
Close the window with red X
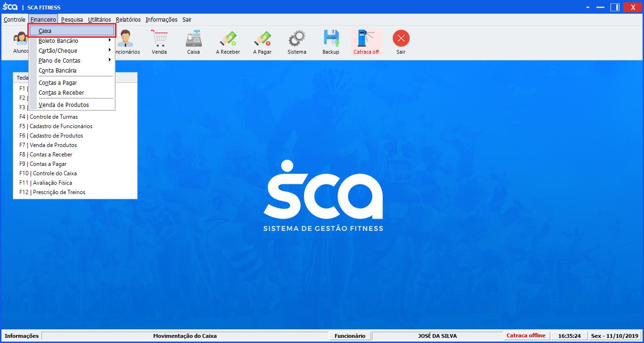(633, 7)
